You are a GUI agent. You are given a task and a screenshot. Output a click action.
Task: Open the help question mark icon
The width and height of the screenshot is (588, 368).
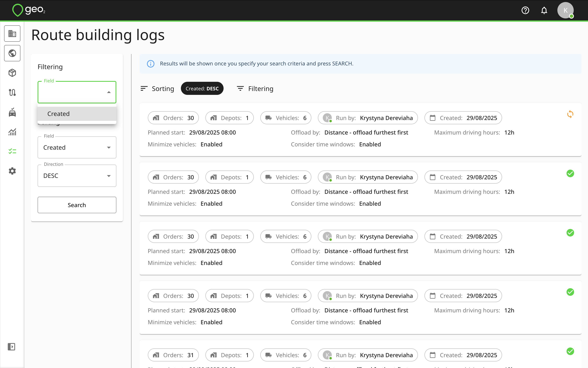525,10
